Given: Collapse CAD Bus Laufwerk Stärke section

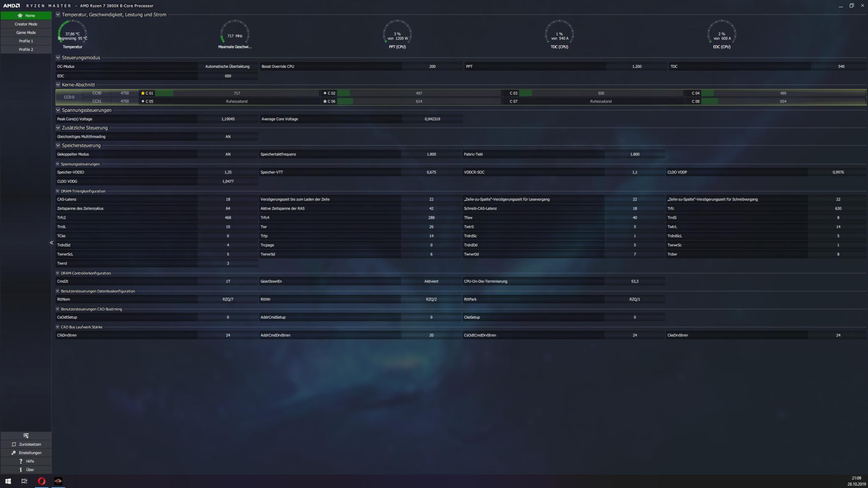Looking at the screenshot, I should point(58,327).
